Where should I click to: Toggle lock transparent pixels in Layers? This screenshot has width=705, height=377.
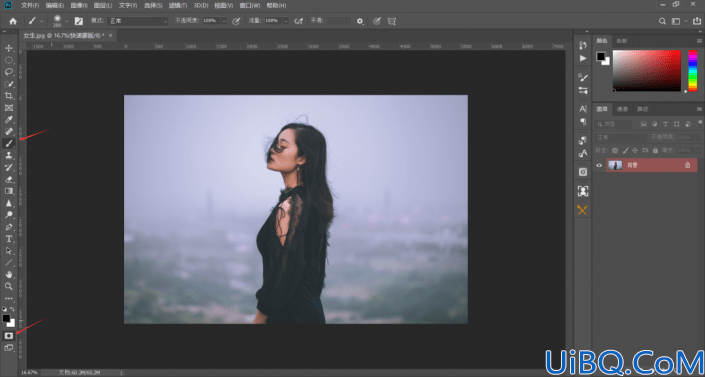(615, 150)
